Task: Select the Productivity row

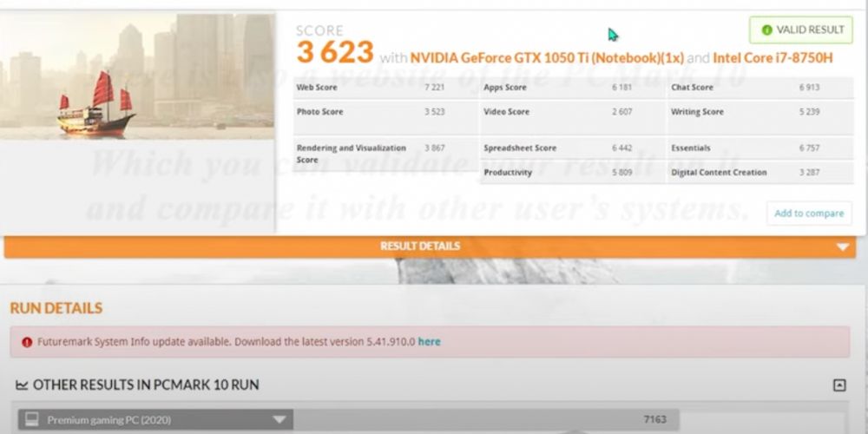Action: pyautogui.click(x=573, y=172)
